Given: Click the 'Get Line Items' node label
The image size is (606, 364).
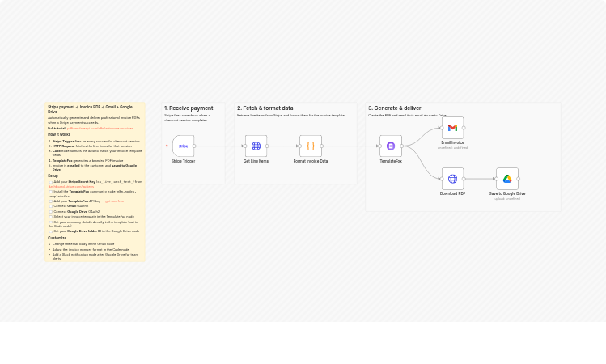Looking at the screenshot, I should [256, 161].
